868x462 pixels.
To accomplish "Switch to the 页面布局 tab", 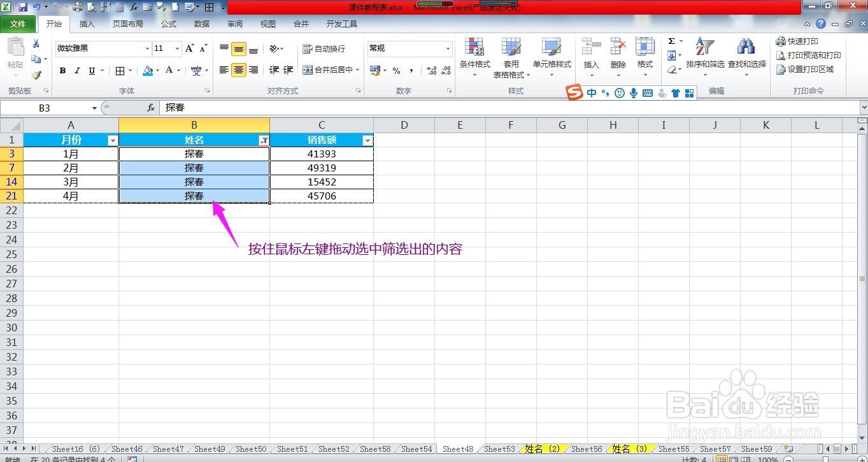I will pos(127,24).
